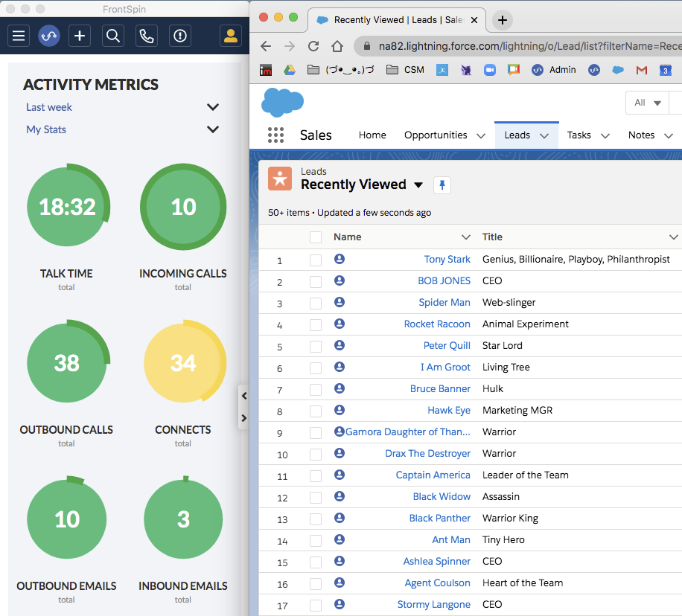The image size is (682, 616).
Task: Open the Leads tab dropdown chevron
Action: [x=544, y=135]
